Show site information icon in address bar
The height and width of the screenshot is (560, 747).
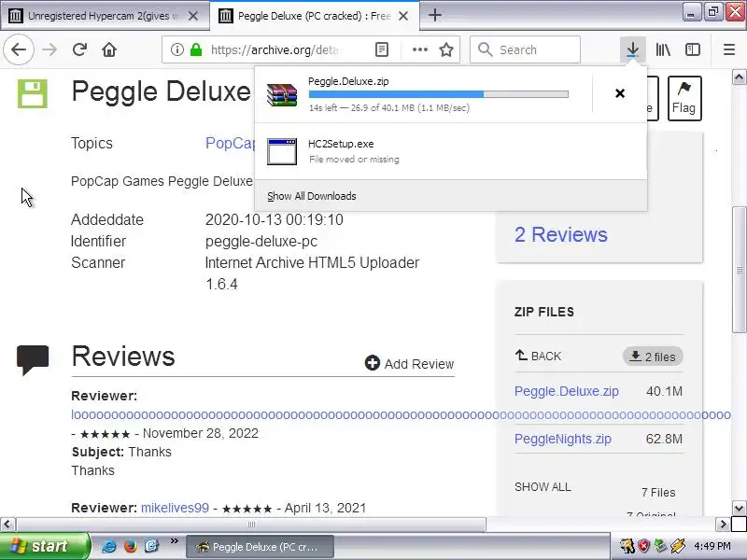tap(176, 49)
